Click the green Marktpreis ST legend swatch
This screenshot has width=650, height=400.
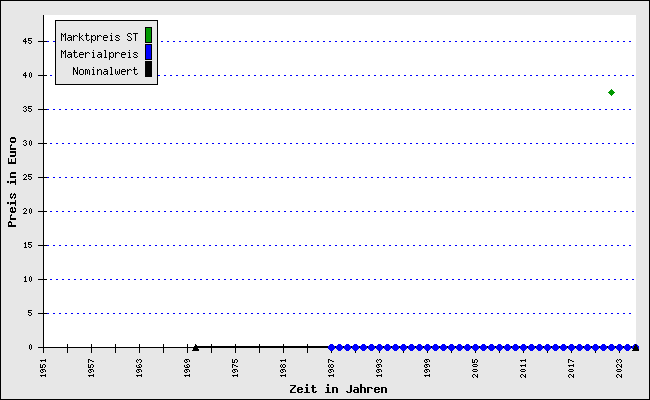coord(148,35)
